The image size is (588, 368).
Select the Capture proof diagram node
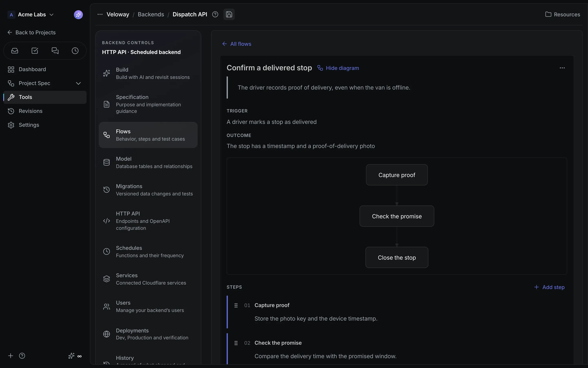click(x=397, y=175)
